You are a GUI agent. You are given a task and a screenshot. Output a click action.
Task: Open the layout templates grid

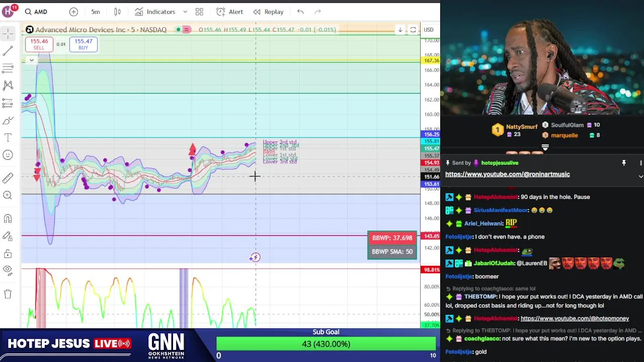pyautogui.click(x=199, y=12)
